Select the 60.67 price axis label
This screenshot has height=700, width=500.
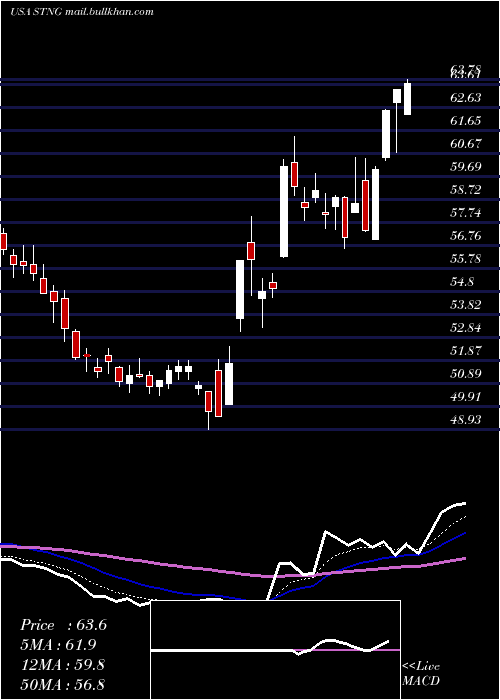point(466,143)
